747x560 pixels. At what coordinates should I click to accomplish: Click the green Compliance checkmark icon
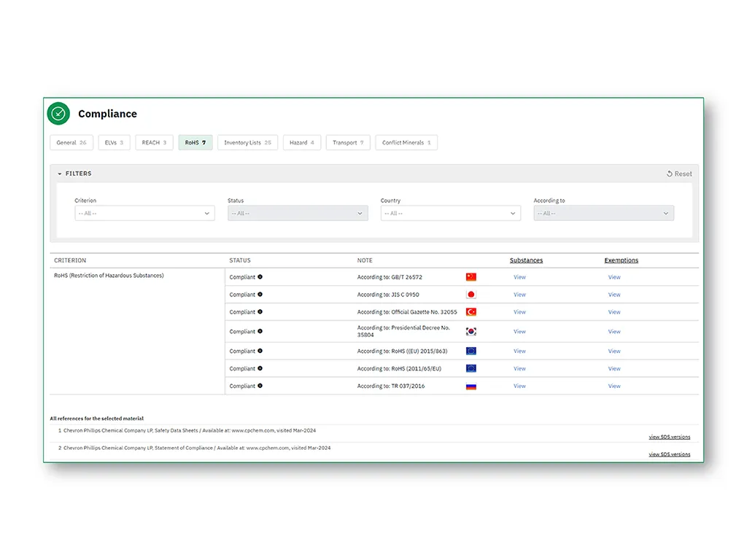pos(58,113)
